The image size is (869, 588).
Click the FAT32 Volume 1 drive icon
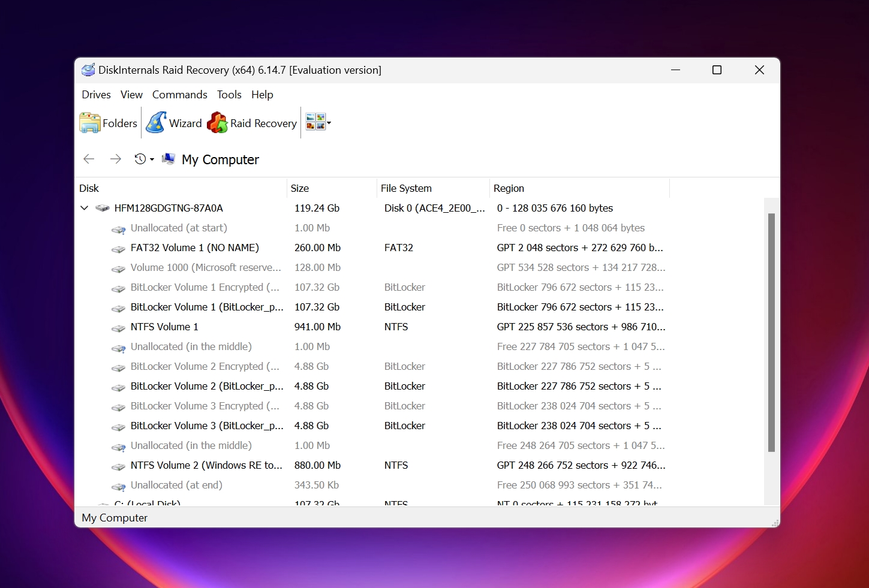pyautogui.click(x=119, y=248)
